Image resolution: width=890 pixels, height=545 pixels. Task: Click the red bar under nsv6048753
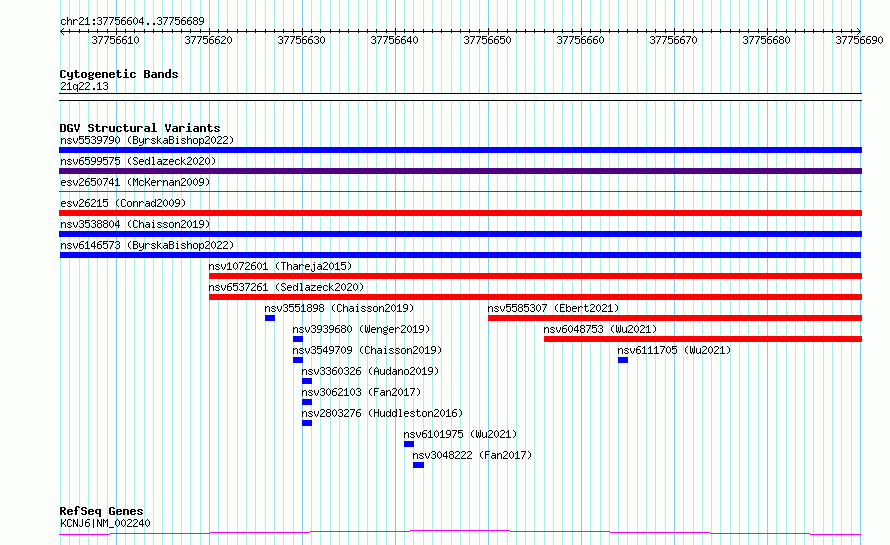pos(703,339)
